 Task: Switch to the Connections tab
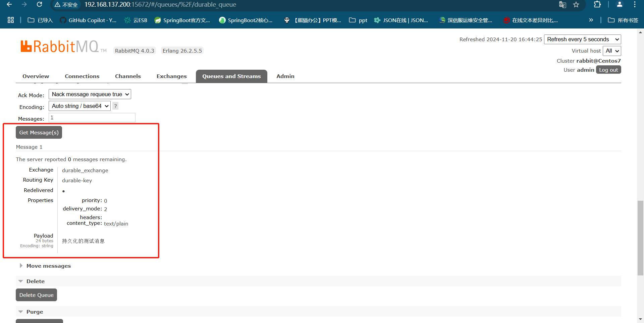(82, 76)
